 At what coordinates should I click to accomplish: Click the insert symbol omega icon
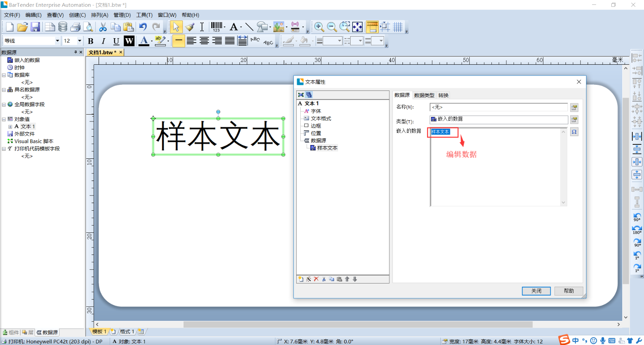coord(574,132)
